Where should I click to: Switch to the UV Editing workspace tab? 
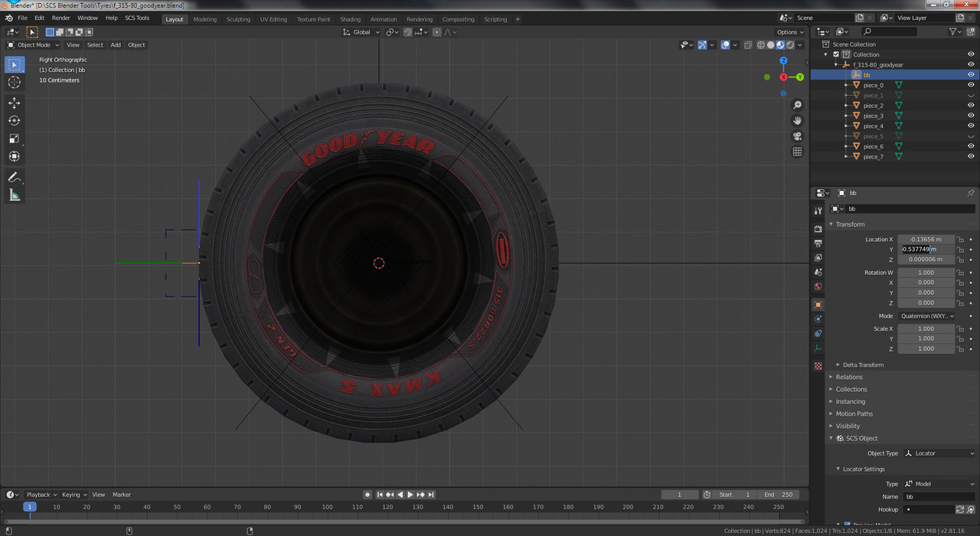pos(273,19)
